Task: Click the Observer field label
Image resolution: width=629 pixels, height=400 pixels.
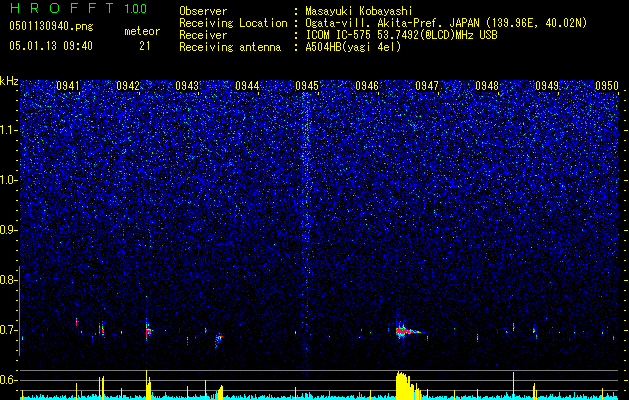Action: tap(203, 11)
